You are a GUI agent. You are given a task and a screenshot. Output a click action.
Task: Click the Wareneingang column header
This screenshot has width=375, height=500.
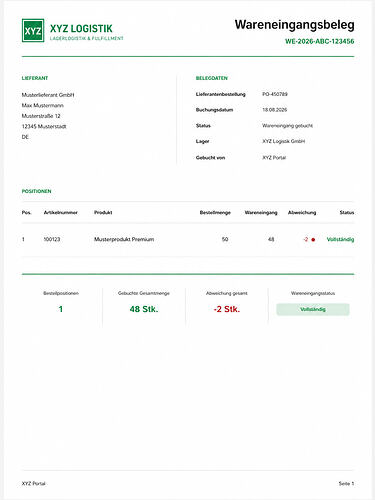[x=261, y=213]
